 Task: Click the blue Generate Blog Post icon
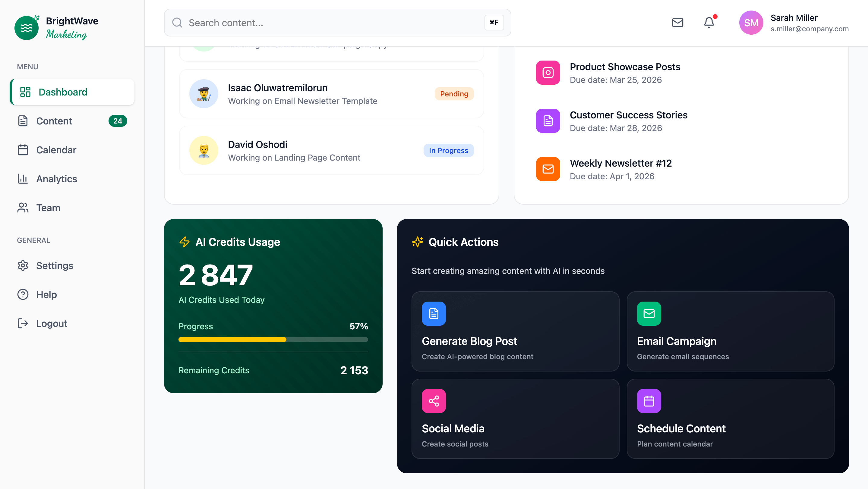434,314
